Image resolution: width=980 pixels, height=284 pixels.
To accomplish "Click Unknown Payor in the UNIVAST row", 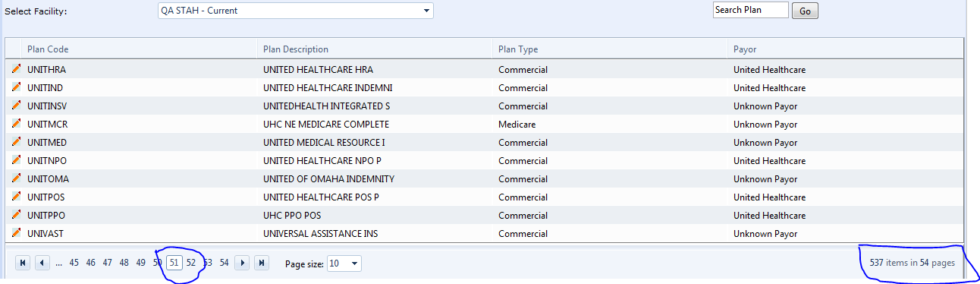I will click(x=765, y=234).
